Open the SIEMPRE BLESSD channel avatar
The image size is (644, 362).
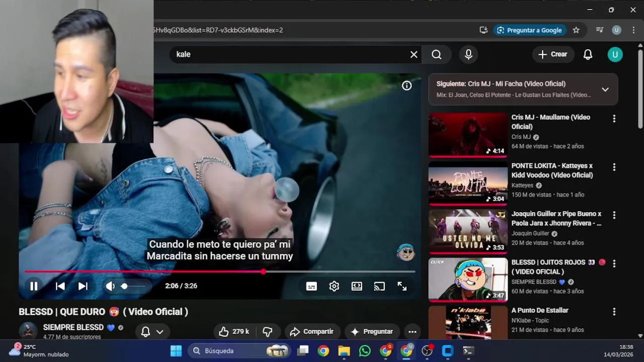click(28, 331)
